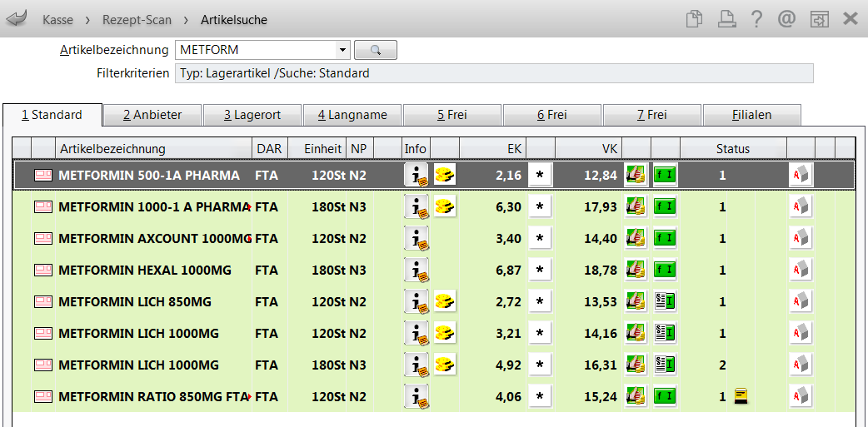Sort by EK column header
This screenshot has width=868, height=427.
492,149
